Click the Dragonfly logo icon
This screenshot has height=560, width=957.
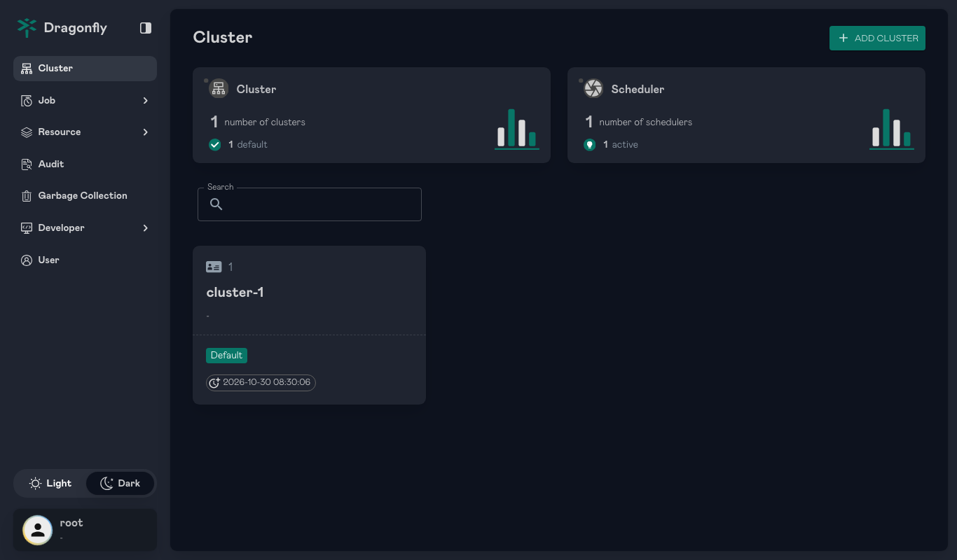(x=27, y=28)
